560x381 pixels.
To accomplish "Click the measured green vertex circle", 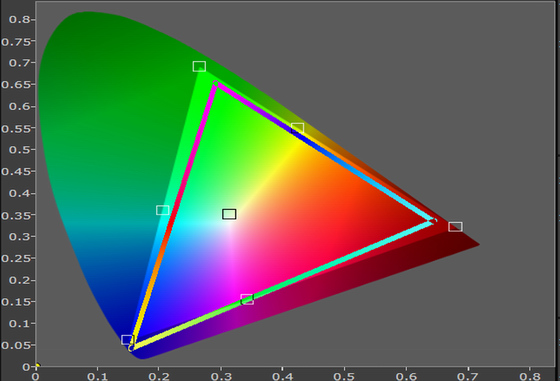I will point(215,84).
